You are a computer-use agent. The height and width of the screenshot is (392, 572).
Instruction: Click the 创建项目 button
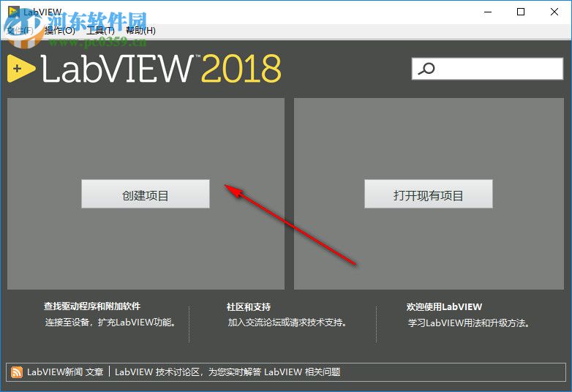(145, 194)
